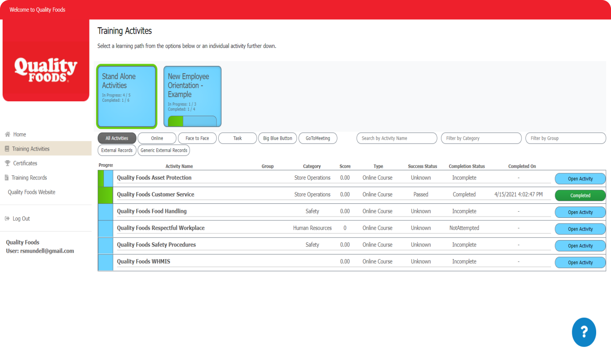Toggle the Face to Face filter

click(x=197, y=138)
